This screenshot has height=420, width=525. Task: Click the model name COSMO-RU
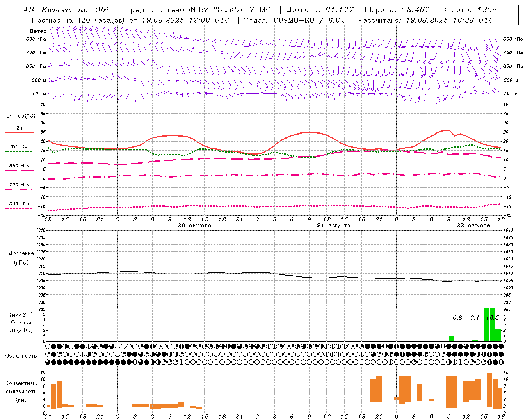pyautogui.click(x=294, y=20)
